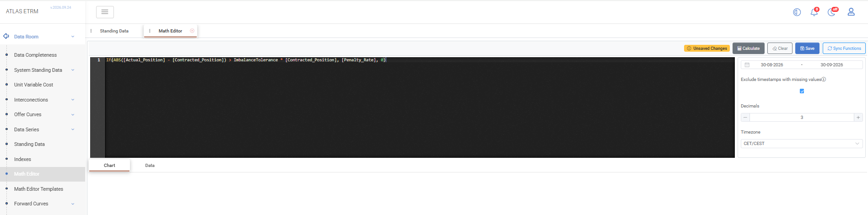This screenshot has width=868, height=215.
Task: Click info icon next to missing values
Action: click(x=824, y=79)
